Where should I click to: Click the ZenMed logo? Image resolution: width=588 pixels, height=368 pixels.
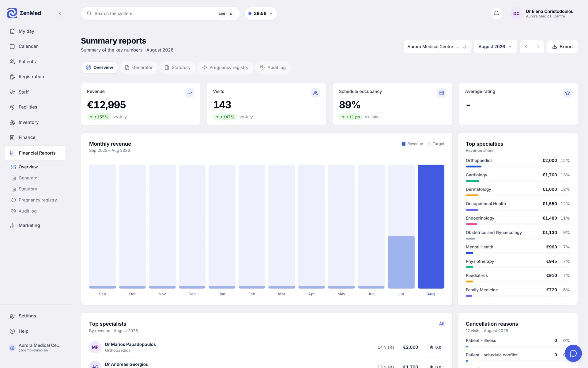click(x=24, y=13)
